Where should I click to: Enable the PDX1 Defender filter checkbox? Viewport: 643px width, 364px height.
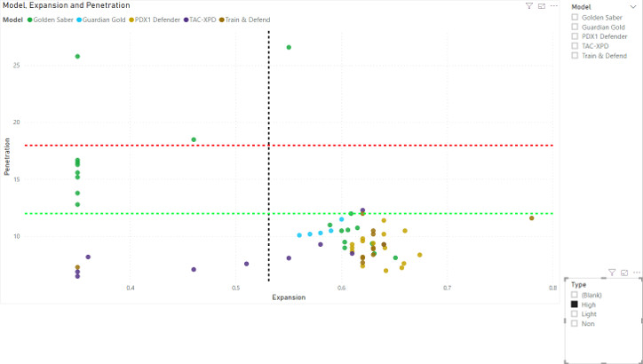[576, 36]
